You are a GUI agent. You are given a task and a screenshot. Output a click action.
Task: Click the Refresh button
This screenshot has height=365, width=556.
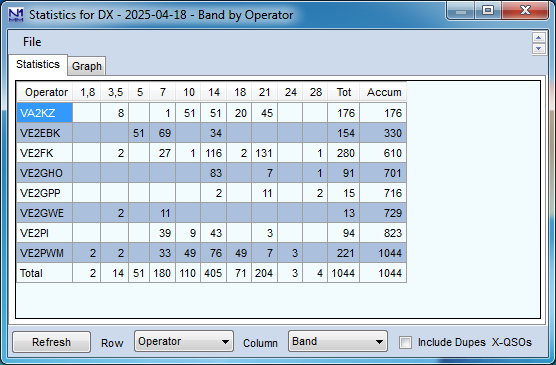point(51,342)
